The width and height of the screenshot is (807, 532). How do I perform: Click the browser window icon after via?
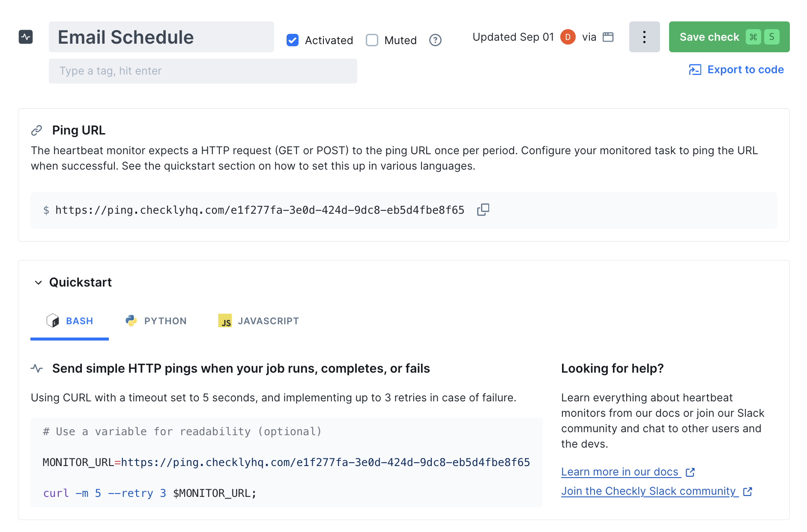coord(608,37)
